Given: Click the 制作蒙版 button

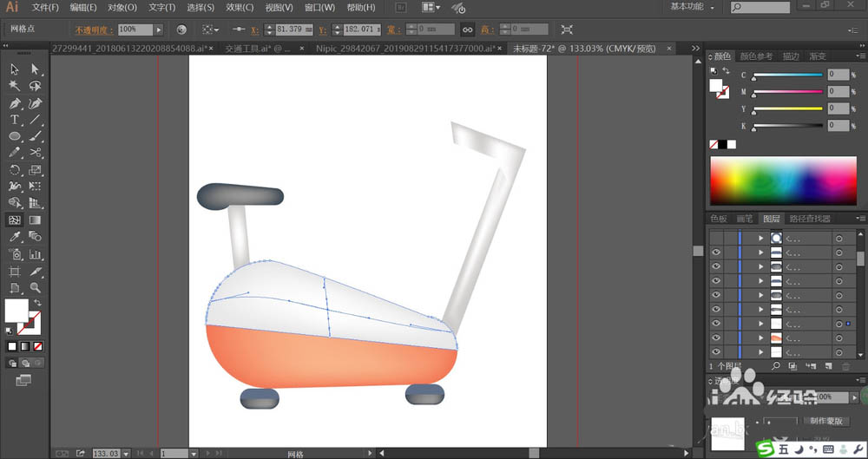Looking at the screenshot, I should pos(826,421).
